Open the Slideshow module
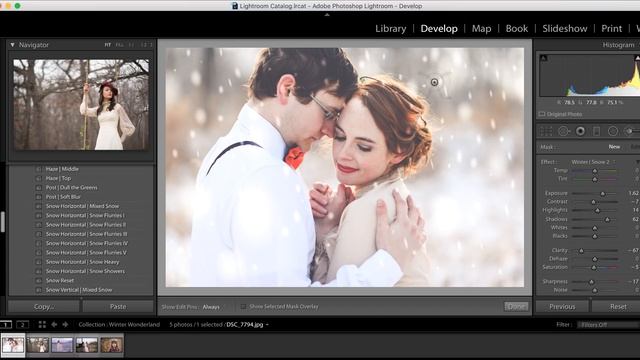Viewport: 640px width, 360px height. (x=564, y=29)
